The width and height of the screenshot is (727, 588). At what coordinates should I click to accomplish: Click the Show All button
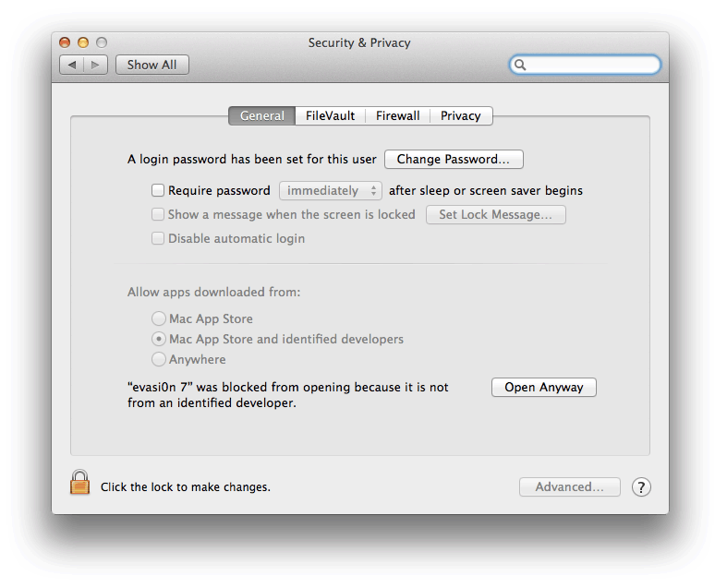pyautogui.click(x=151, y=65)
